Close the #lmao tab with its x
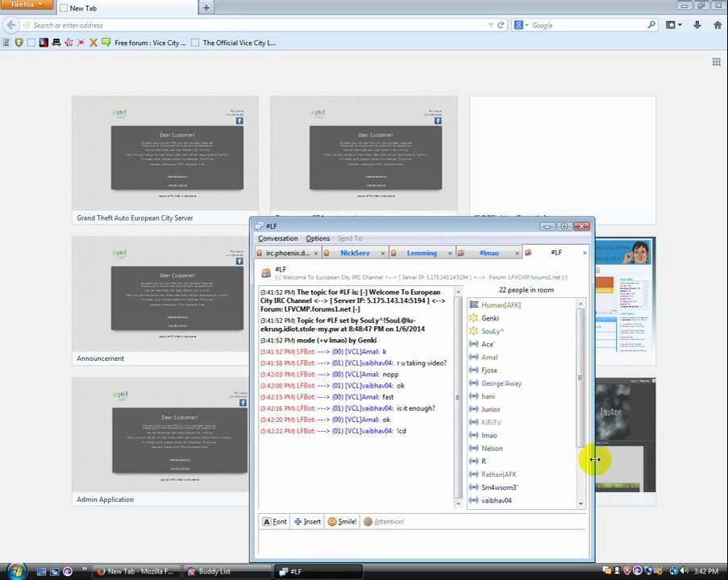 click(517, 253)
